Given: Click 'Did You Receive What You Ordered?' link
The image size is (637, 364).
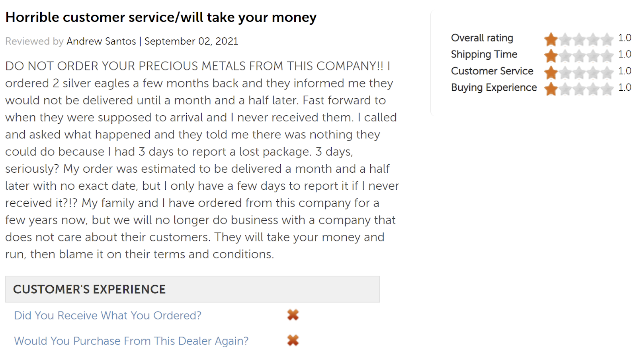Looking at the screenshot, I should [108, 315].
